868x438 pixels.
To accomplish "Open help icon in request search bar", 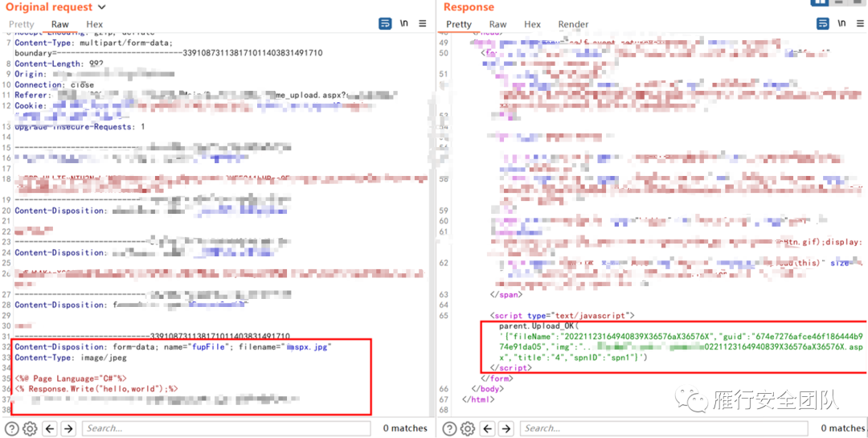I will (11, 428).
